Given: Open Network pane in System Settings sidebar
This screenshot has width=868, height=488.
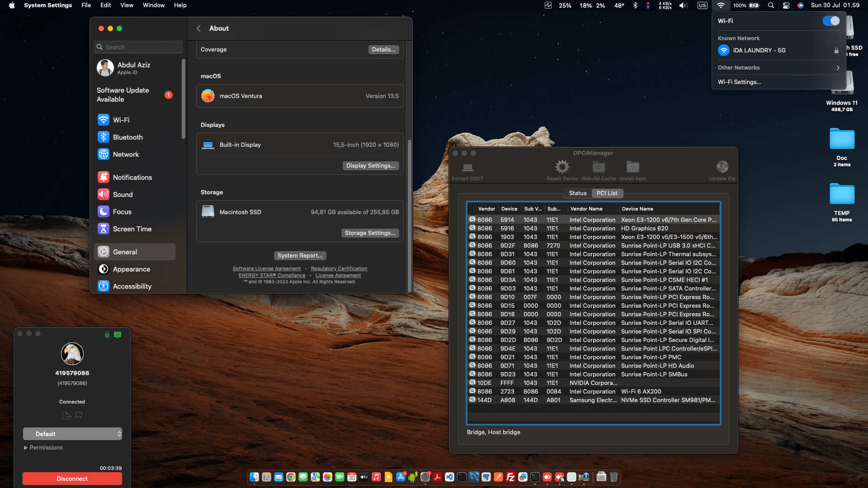Looking at the screenshot, I should [x=135, y=154].
